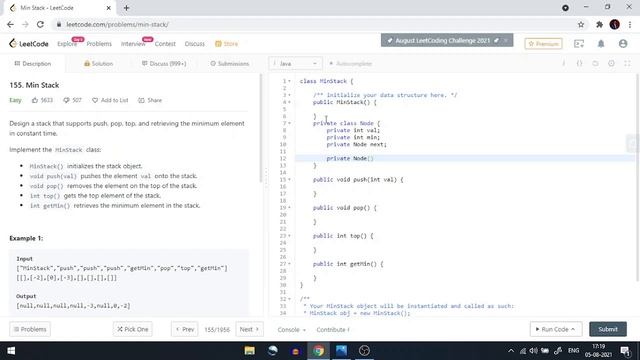Click the dislike thumbs-down icon

[66, 100]
